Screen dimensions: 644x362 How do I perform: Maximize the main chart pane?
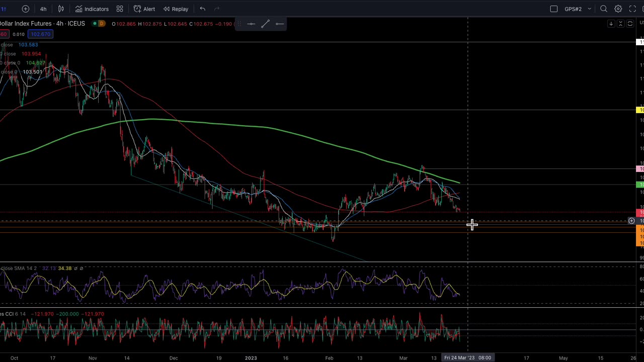(x=630, y=24)
